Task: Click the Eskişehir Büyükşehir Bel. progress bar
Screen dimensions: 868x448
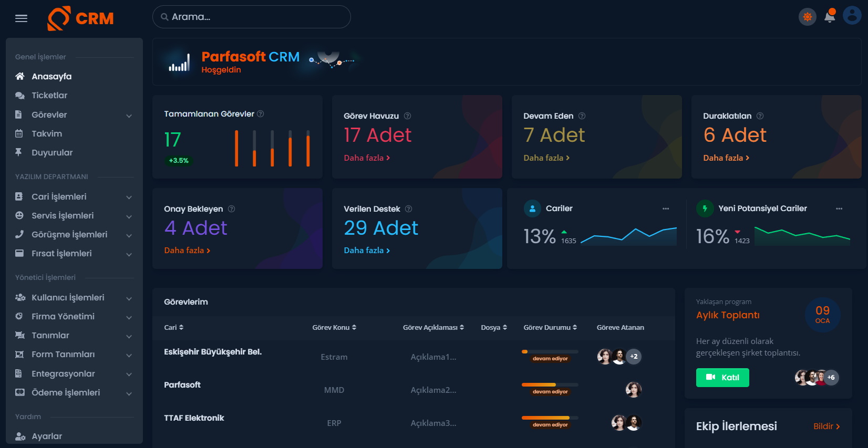Action: (550, 351)
